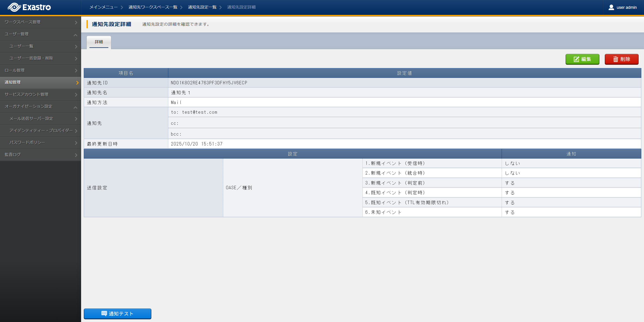Image resolution: width=644 pixels, height=322 pixels.
Task: Click the speech bubble icon on 通知テスト
Action: point(104,313)
